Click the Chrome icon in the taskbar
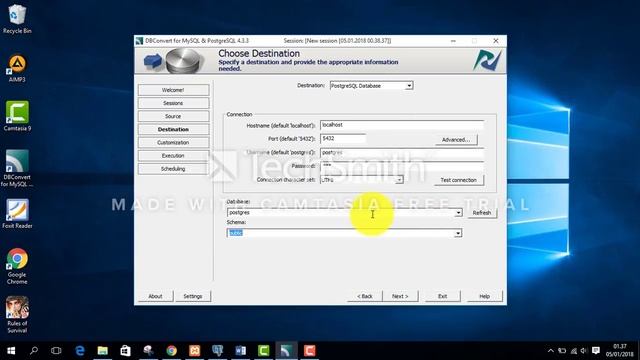The image size is (640, 360). [171, 351]
